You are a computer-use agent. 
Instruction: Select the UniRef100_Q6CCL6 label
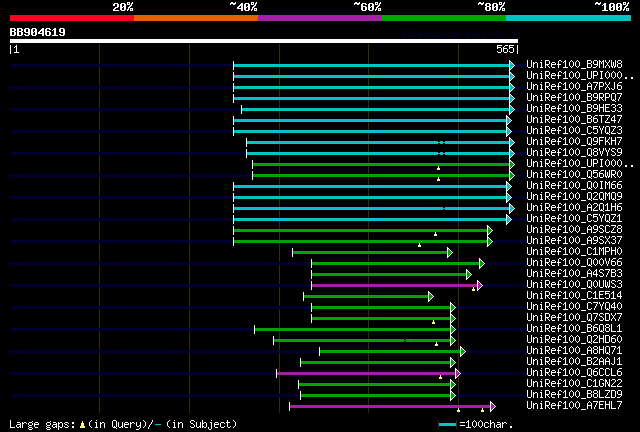click(574, 373)
